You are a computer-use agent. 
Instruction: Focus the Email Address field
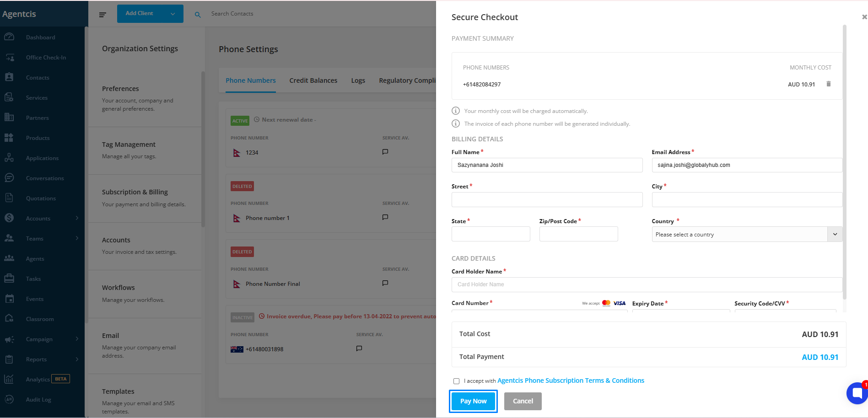(x=747, y=165)
